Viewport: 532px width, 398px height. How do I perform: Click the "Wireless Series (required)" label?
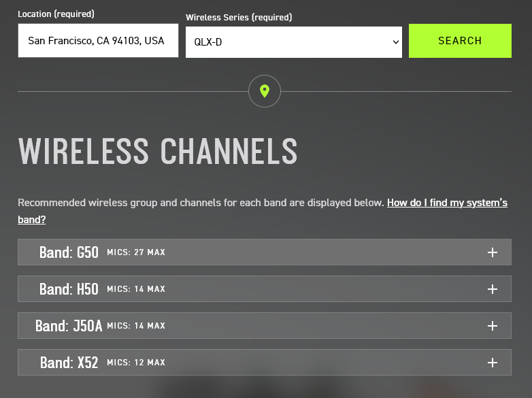239,17
